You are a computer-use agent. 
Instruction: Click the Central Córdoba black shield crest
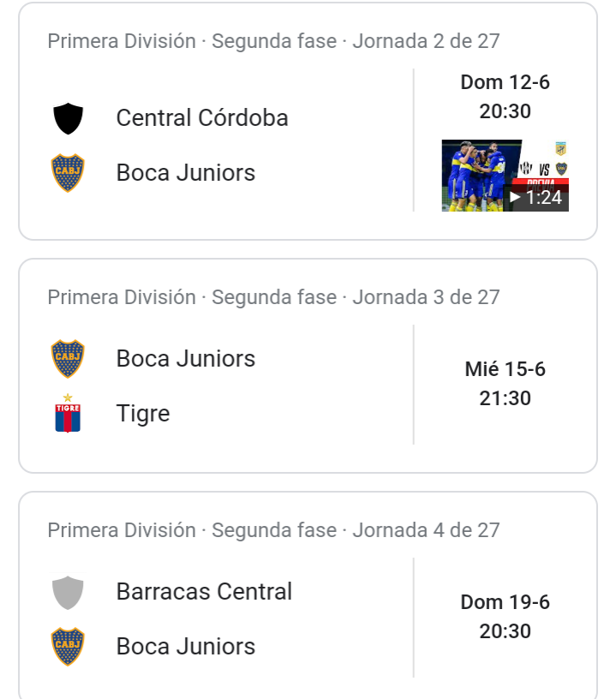click(68, 118)
